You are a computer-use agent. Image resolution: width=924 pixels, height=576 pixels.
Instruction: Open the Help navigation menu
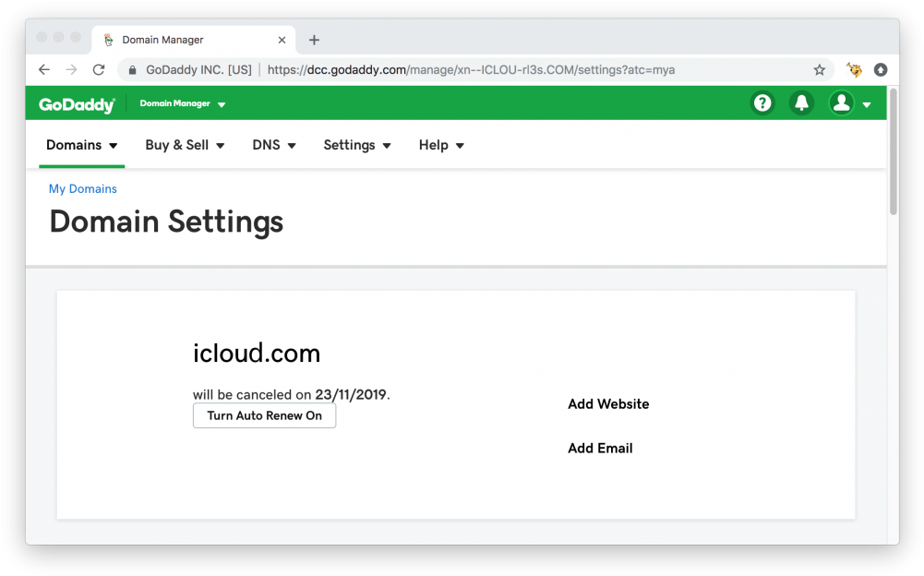(440, 145)
